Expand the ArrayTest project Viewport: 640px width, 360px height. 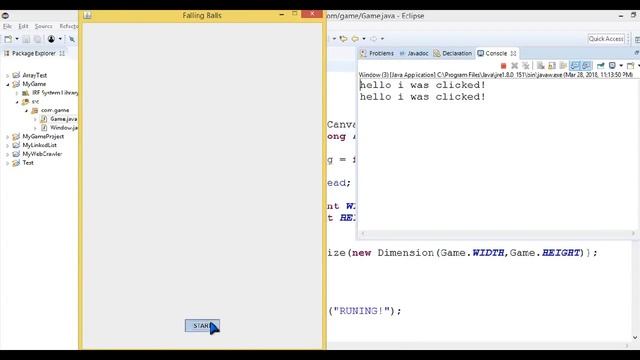click(x=7, y=76)
